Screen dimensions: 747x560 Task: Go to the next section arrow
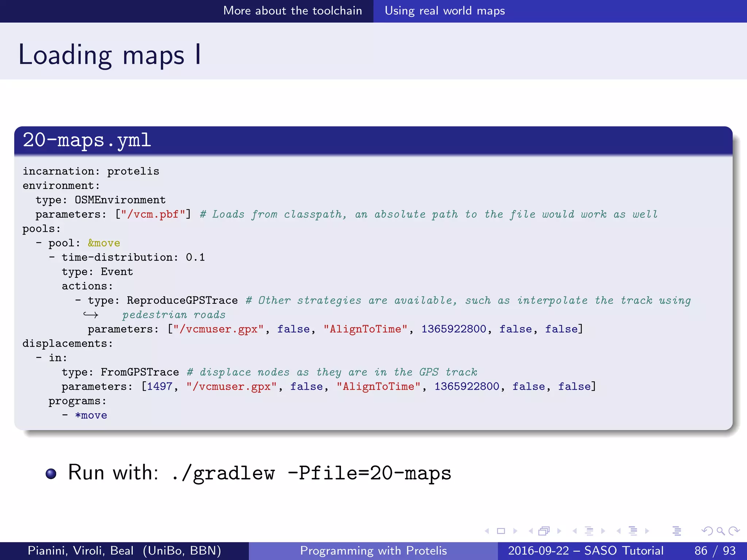pos(647,531)
